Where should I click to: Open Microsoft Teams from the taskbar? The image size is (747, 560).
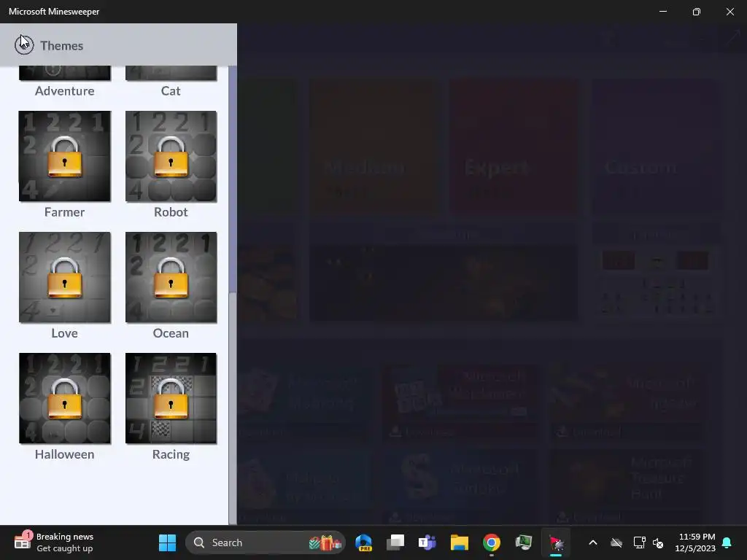427,542
